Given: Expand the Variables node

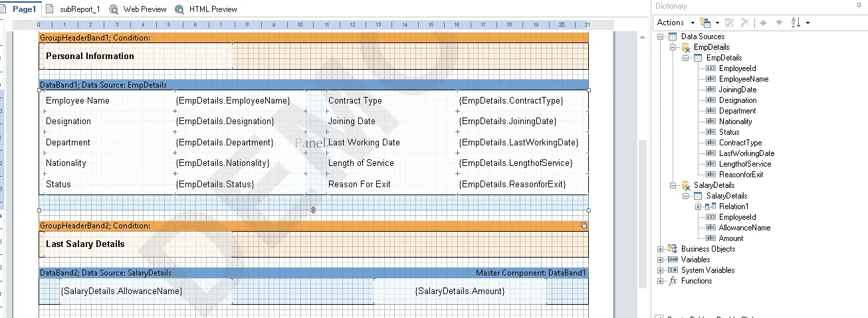Looking at the screenshot, I should 660,260.
